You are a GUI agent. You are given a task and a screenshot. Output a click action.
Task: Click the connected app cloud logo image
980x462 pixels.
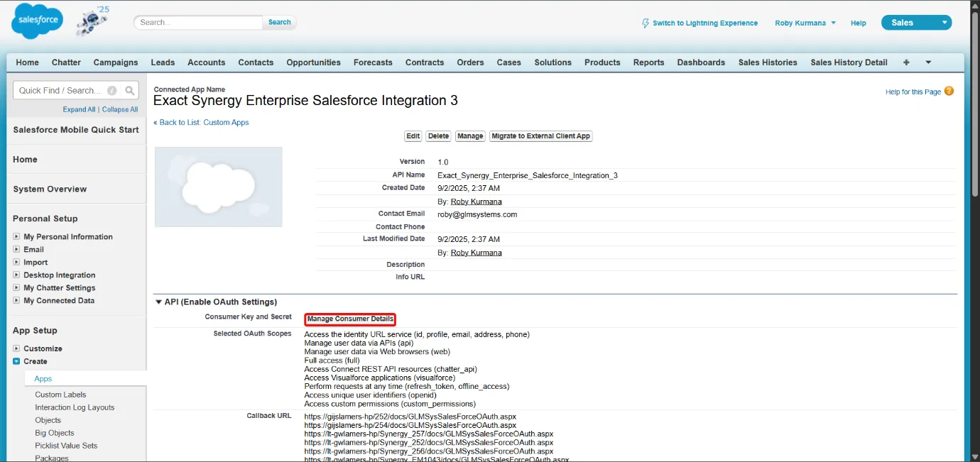(x=219, y=187)
